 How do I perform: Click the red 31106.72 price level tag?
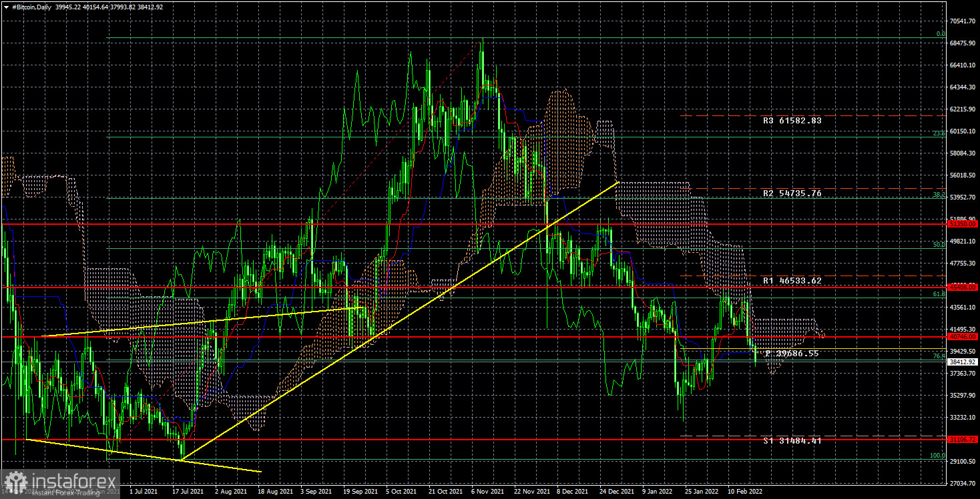tap(963, 440)
